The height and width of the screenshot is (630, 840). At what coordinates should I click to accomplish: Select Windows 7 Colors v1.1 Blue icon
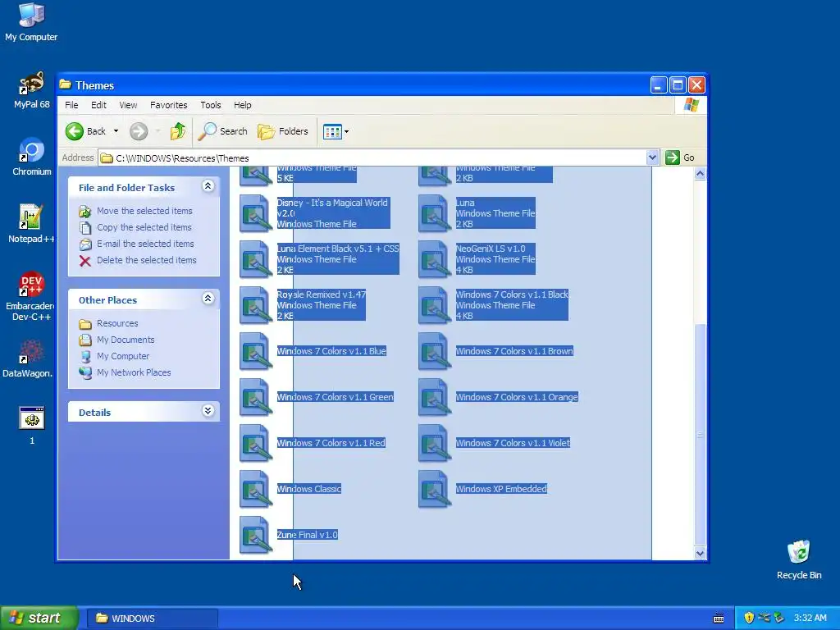[x=256, y=351]
